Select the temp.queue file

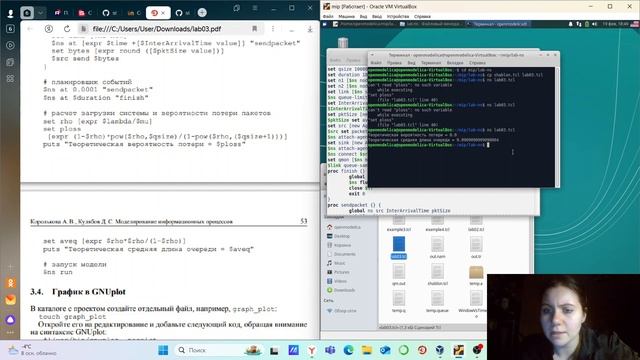point(437,301)
